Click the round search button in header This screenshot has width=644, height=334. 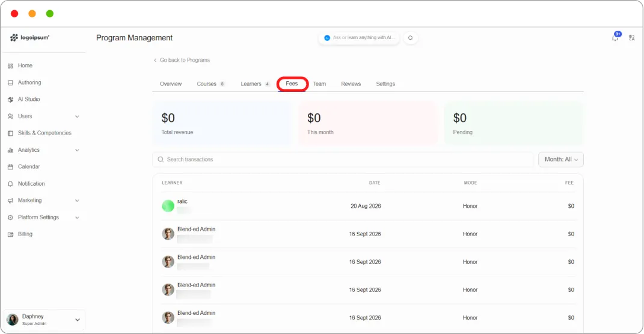pyautogui.click(x=410, y=38)
